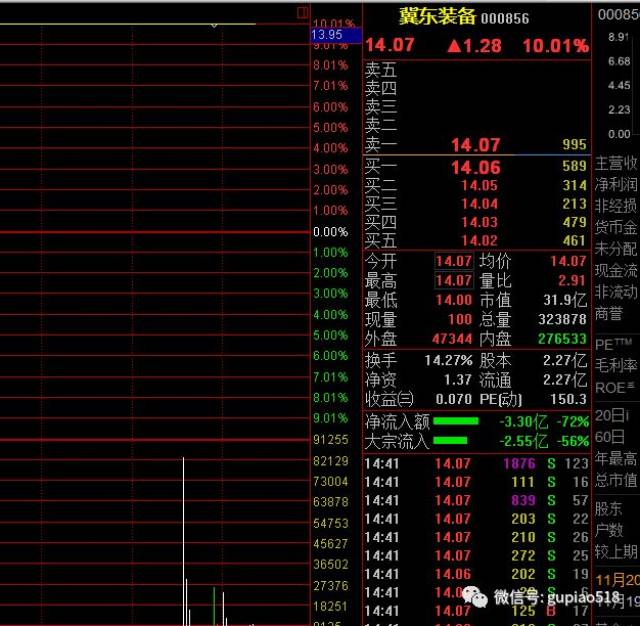Click the 14.06 tick trade of 202 lots
The height and width of the screenshot is (626, 640).
pos(476,574)
